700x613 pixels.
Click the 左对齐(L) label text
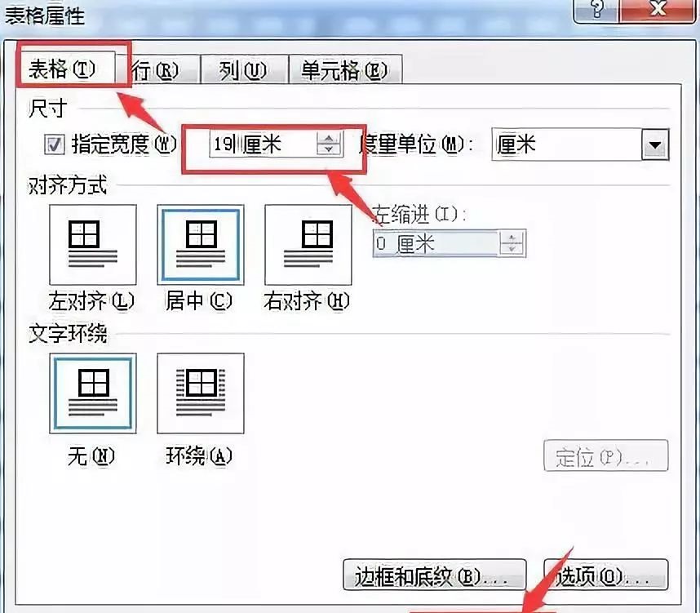pyautogui.click(x=91, y=301)
